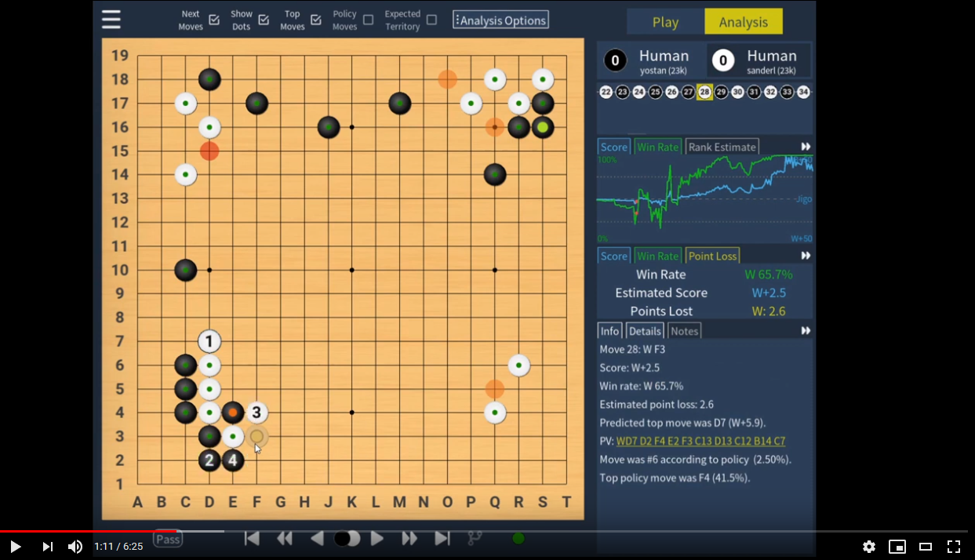Switch to the Analysis tab

coord(744,22)
